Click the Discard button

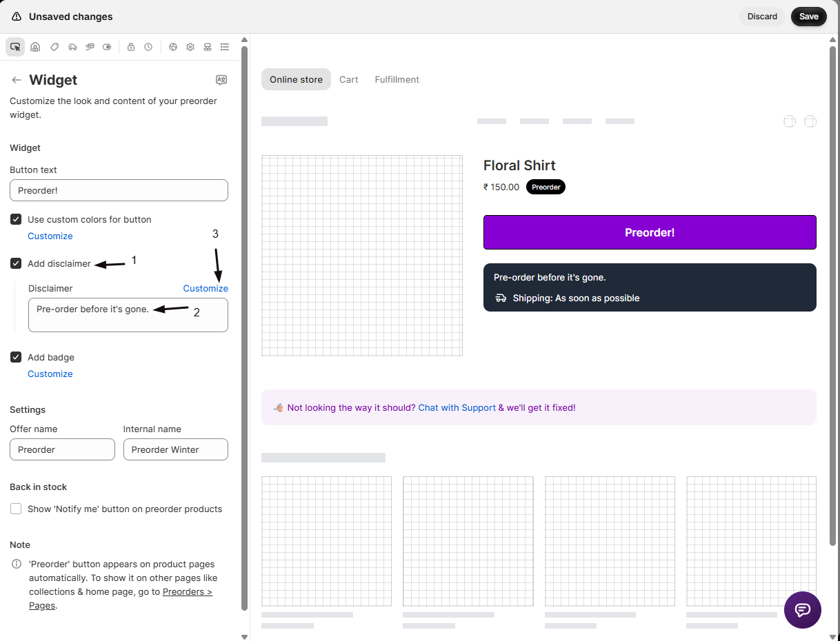(x=762, y=17)
